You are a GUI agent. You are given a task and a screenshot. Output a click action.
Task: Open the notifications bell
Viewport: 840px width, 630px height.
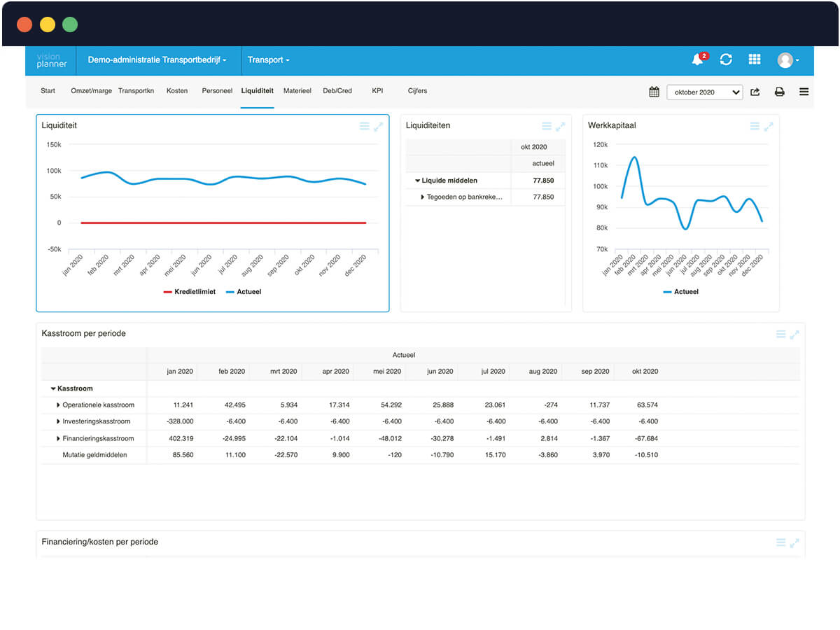(x=697, y=59)
